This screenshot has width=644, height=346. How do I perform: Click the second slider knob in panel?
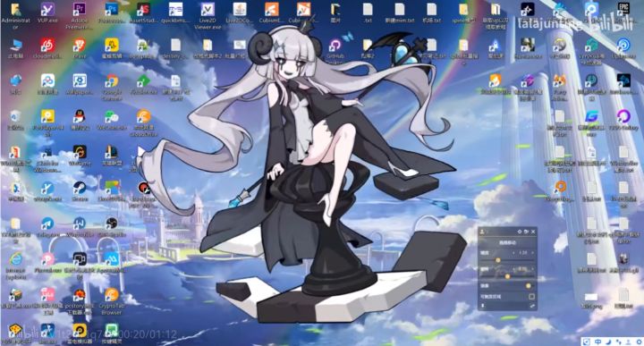click(507, 276)
